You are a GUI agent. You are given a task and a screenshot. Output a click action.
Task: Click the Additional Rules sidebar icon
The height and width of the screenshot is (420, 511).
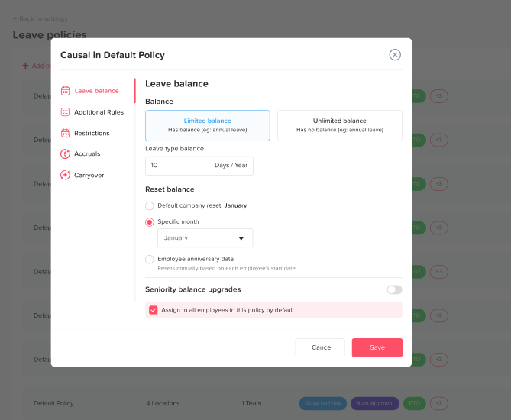66,112
